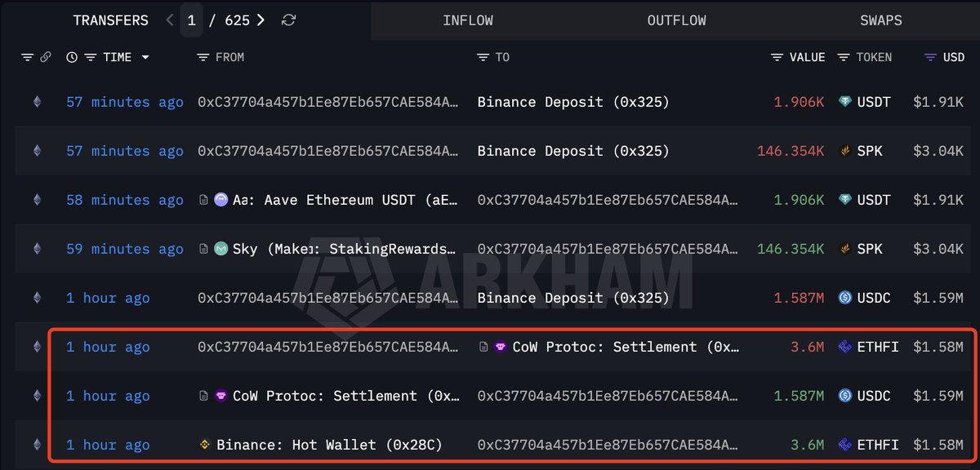Open Binance: Hot Wallet (0x28C) address

tap(329, 445)
